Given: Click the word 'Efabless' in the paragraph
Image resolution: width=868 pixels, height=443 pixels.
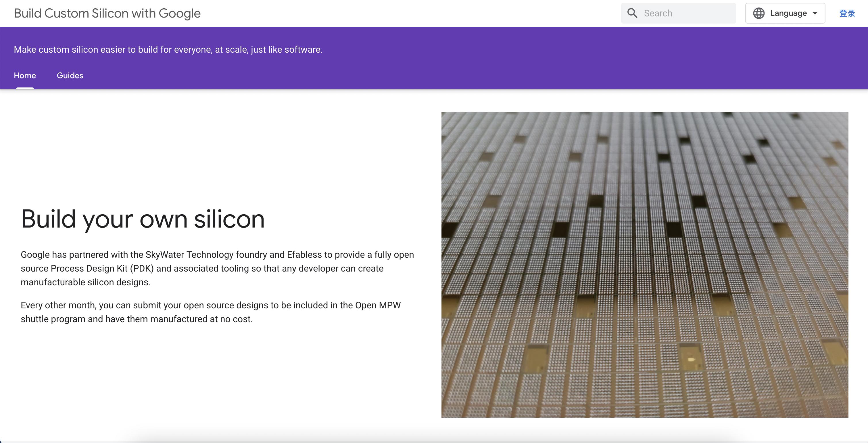Looking at the screenshot, I should pos(304,255).
